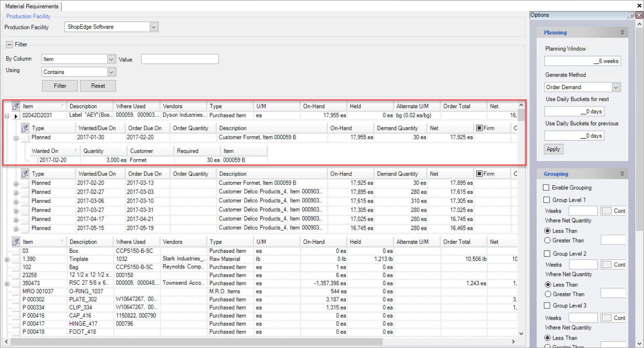Click the top Item grid layout icon
This screenshot has height=348, width=644.
pos(16,106)
